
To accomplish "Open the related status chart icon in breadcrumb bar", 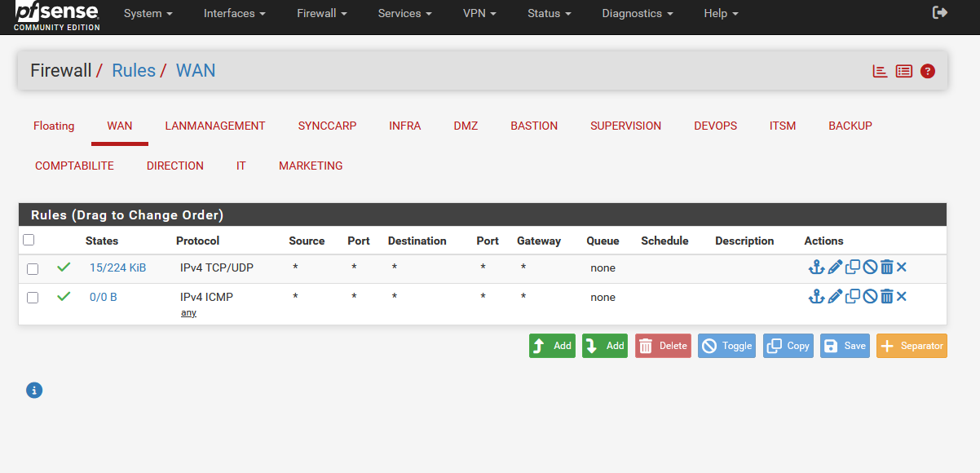I will [880, 71].
